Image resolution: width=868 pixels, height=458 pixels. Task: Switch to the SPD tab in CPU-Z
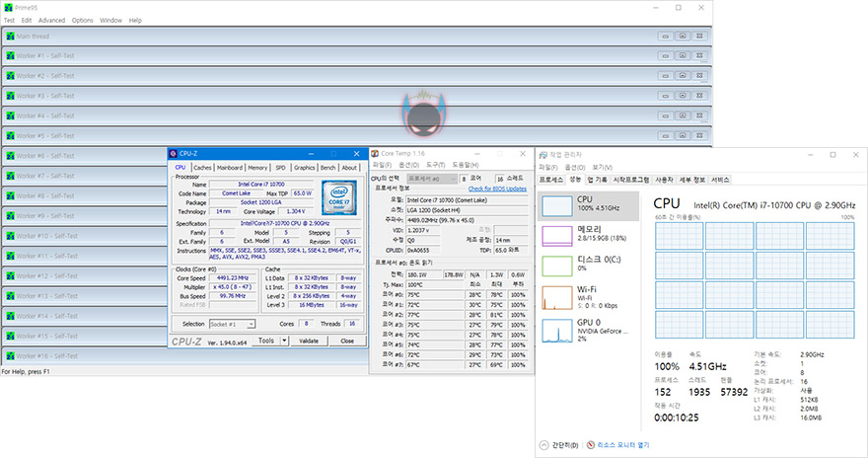click(x=281, y=167)
